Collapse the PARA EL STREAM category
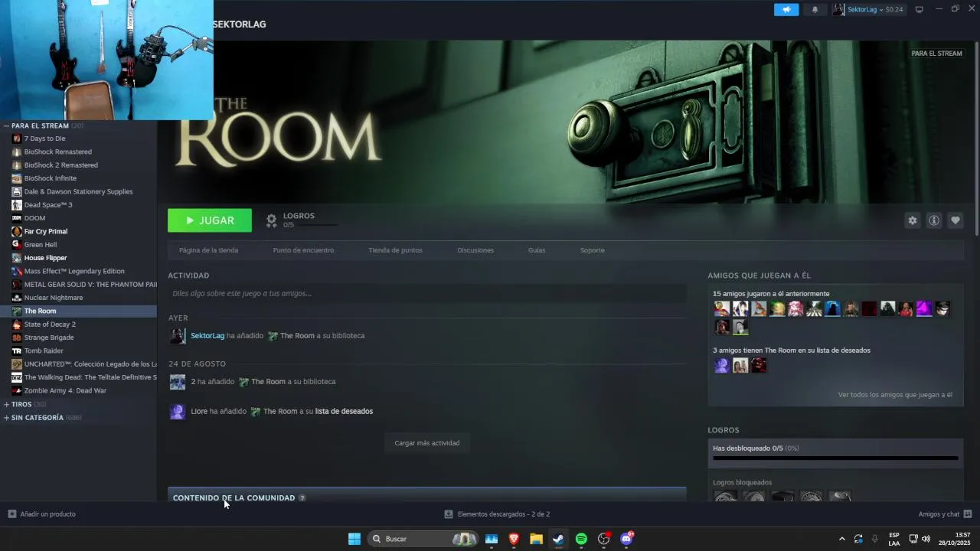 pos(6,126)
